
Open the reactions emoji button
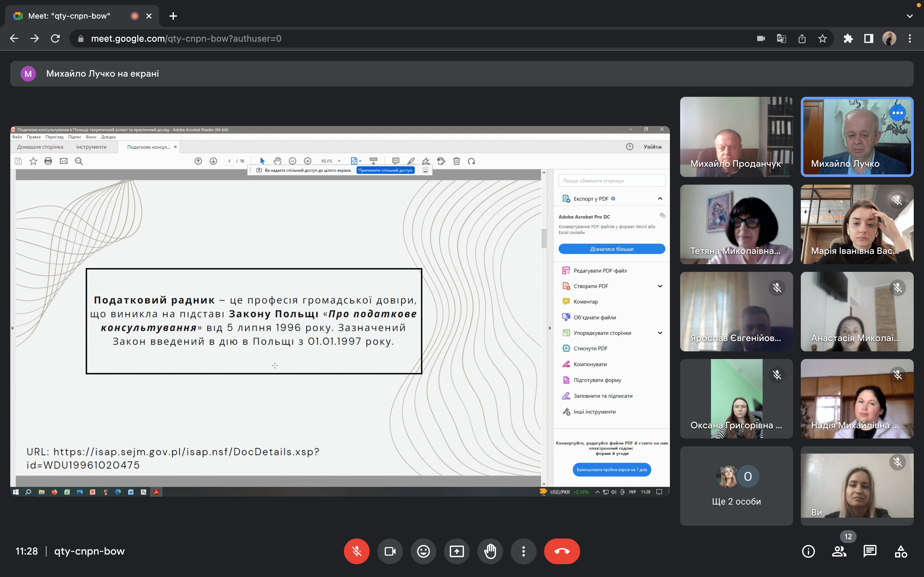tap(423, 551)
